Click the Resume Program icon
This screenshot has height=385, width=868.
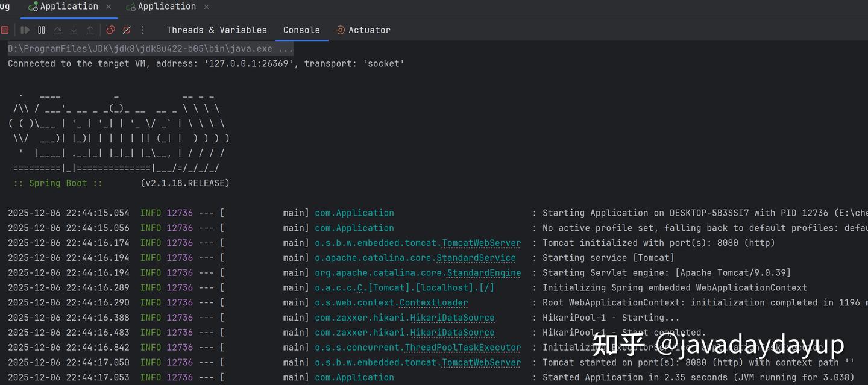click(25, 30)
